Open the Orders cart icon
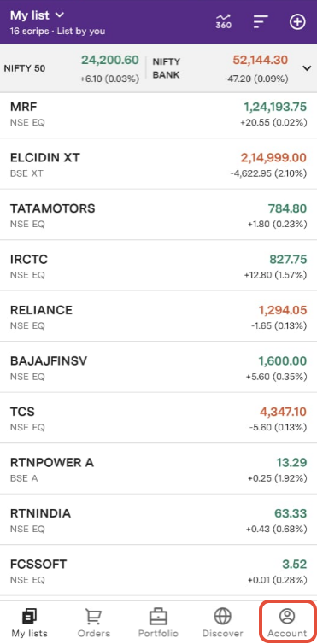 (x=94, y=616)
